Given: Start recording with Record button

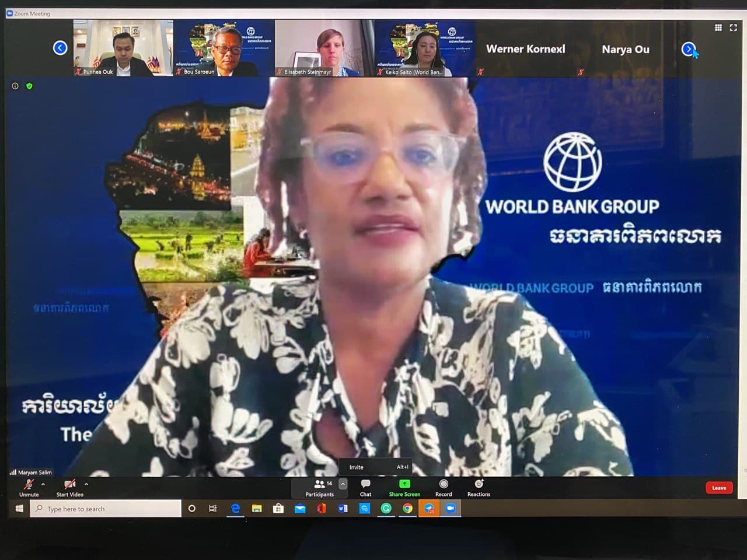Looking at the screenshot, I should [x=444, y=488].
